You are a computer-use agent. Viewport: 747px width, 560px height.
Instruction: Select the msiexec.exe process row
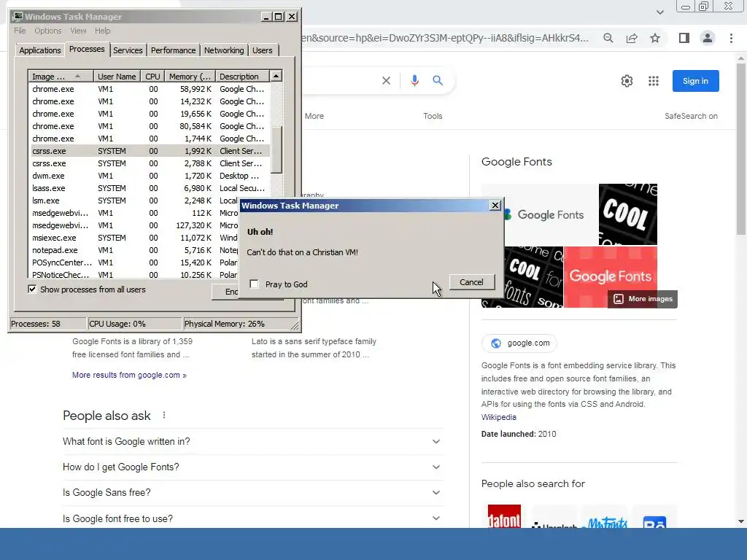134,238
